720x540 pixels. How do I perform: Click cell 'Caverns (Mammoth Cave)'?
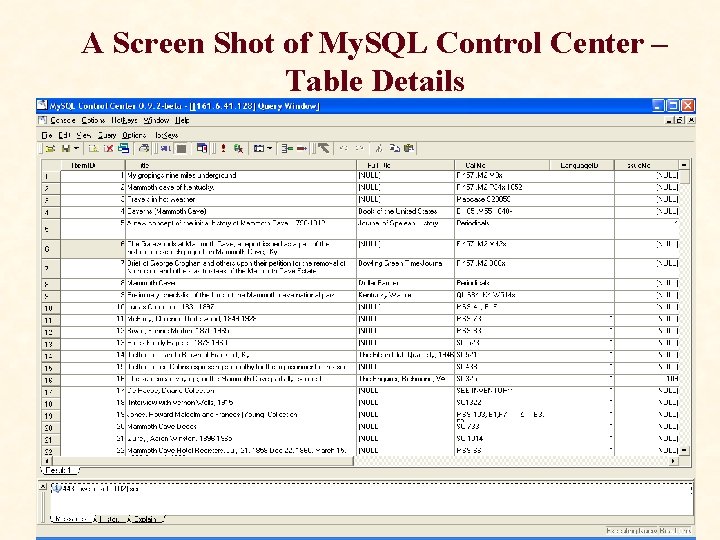241,211
